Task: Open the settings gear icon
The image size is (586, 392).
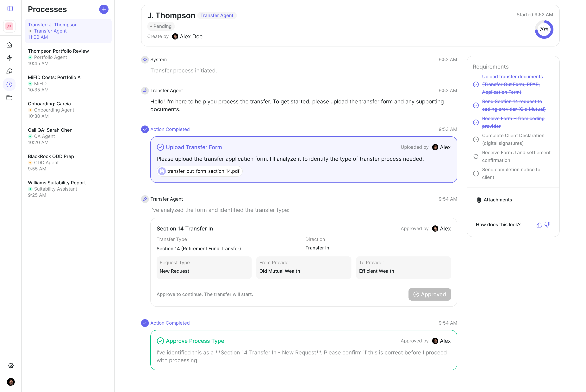Action: [11, 366]
